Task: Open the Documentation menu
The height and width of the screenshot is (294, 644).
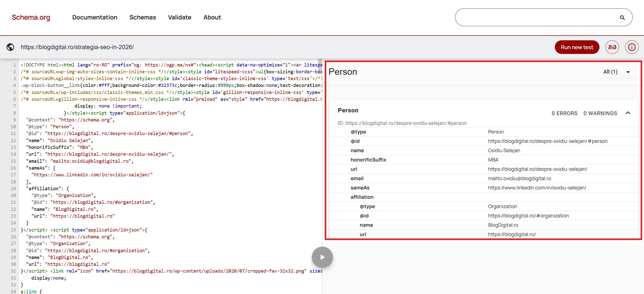Action: coord(95,17)
